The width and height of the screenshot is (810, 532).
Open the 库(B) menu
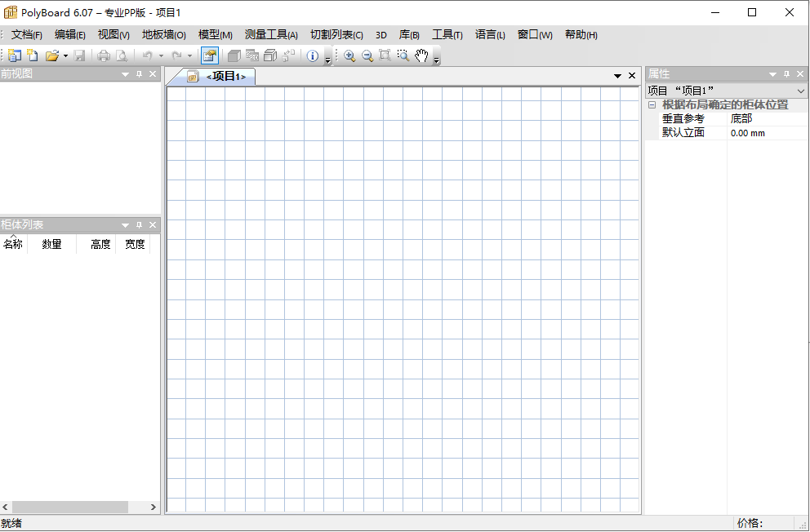pyautogui.click(x=409, y=34)
